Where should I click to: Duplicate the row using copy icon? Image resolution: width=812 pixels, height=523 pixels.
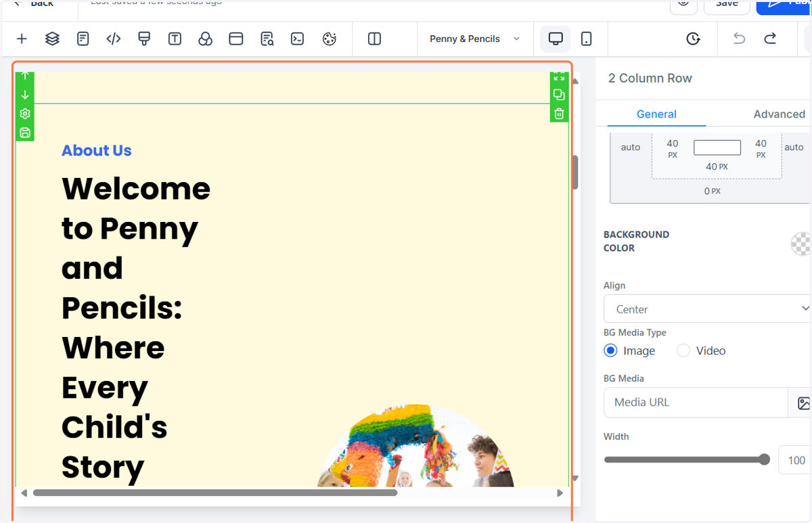(559, 95)
